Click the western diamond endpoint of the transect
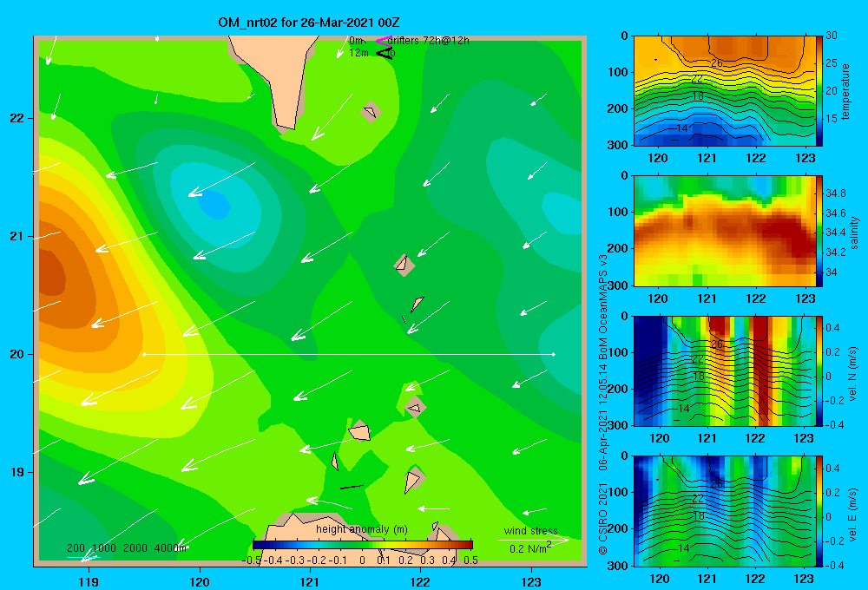The height and width of the screenshot is (590, 868). [x=144, y=354]
